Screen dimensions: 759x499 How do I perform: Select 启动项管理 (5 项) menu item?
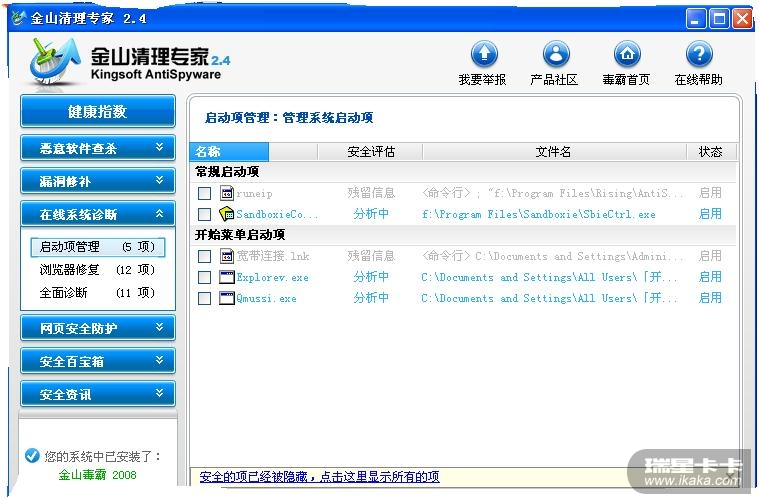point(97,247)
